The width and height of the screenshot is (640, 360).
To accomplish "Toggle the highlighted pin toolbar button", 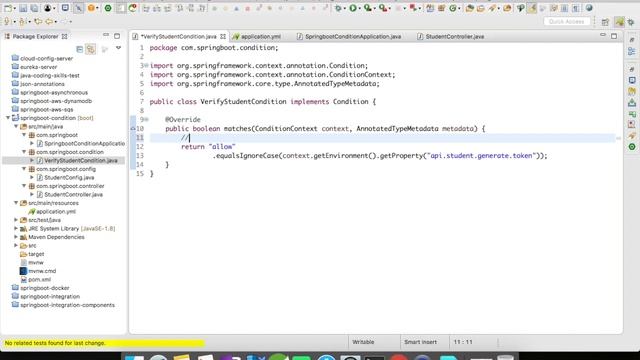I will click(x=78, y=8).
